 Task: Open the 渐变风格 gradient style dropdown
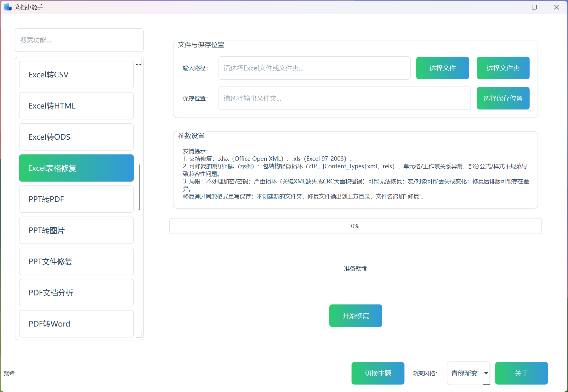coord(468,373)
